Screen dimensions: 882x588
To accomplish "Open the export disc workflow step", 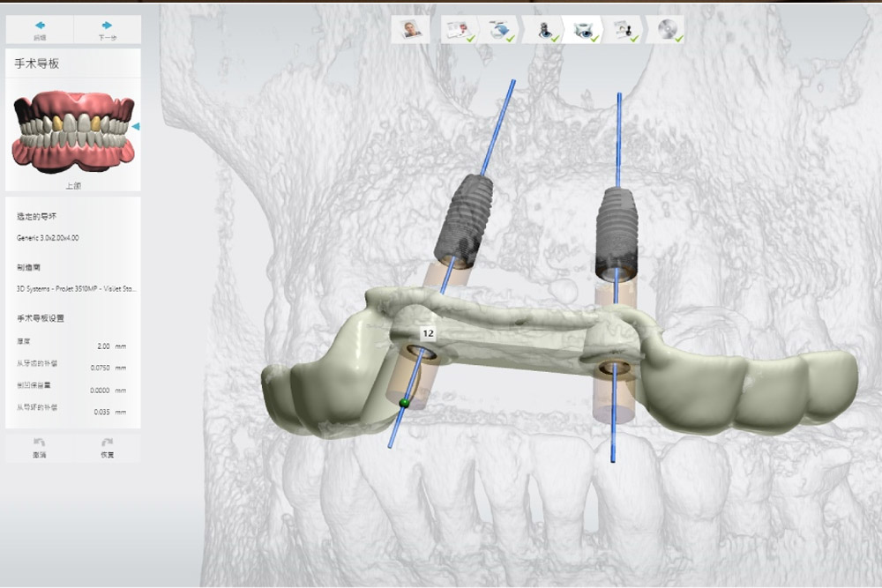I will (x=668, y=29).
